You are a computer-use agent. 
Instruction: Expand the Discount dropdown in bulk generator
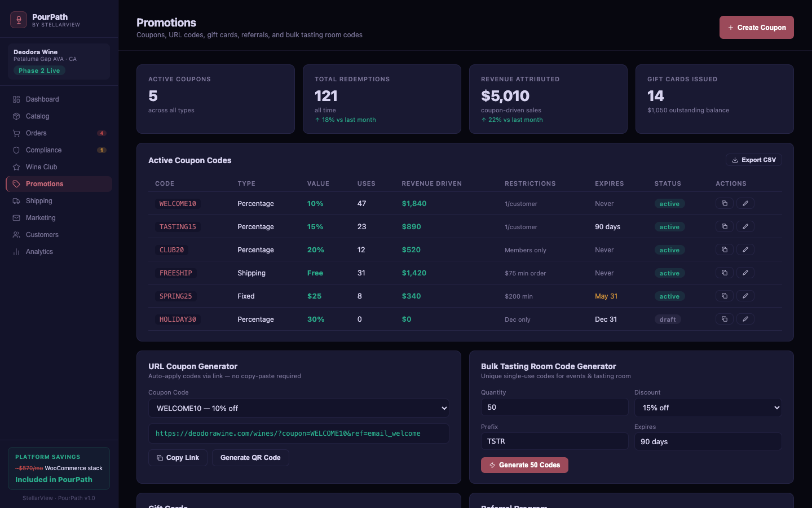[708, 408]
